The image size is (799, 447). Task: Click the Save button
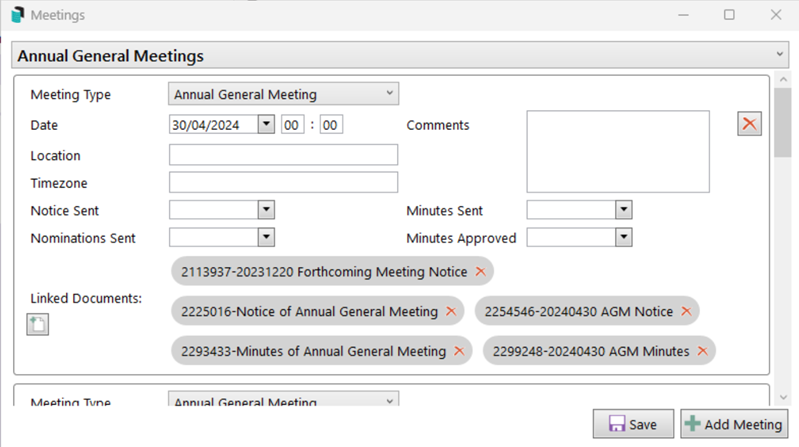(x=633, y=424)
